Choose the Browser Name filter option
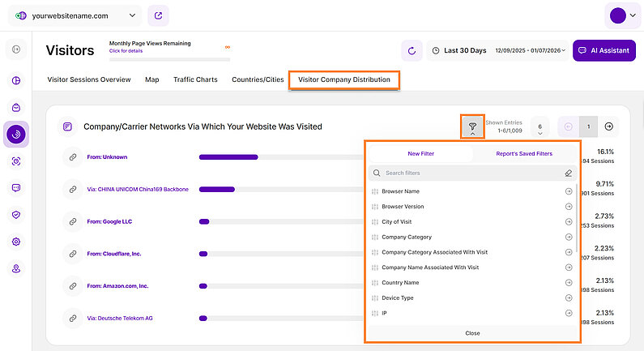 [401, 191]
